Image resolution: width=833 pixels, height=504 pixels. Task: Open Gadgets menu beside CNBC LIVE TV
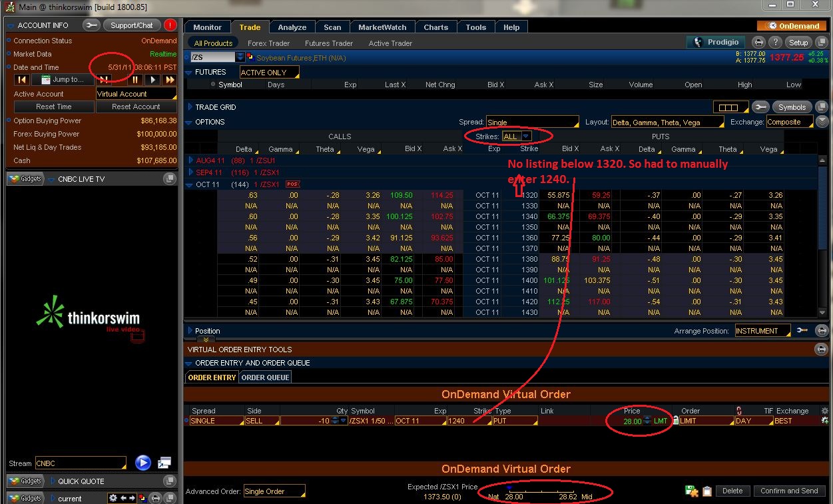click(x=24, y=179)
